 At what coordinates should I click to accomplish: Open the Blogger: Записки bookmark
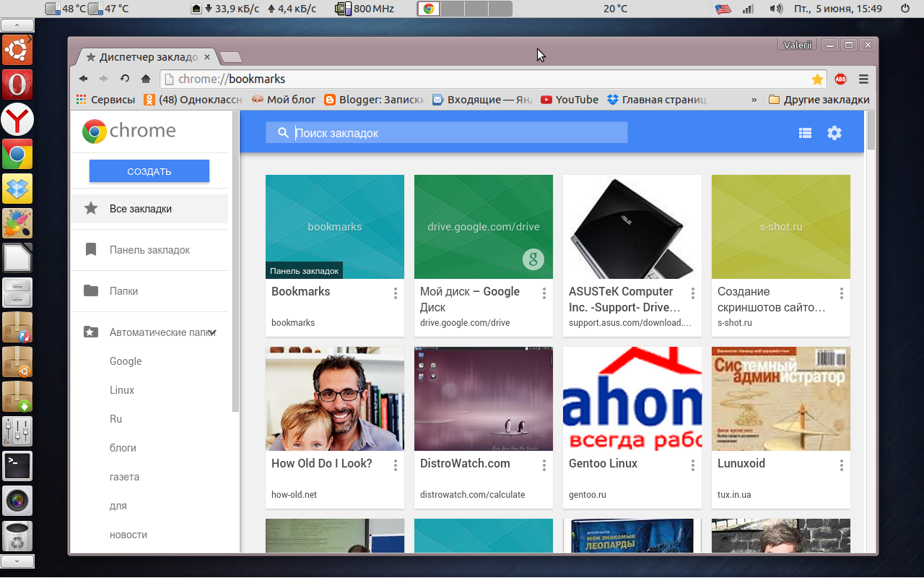(374, 100)
